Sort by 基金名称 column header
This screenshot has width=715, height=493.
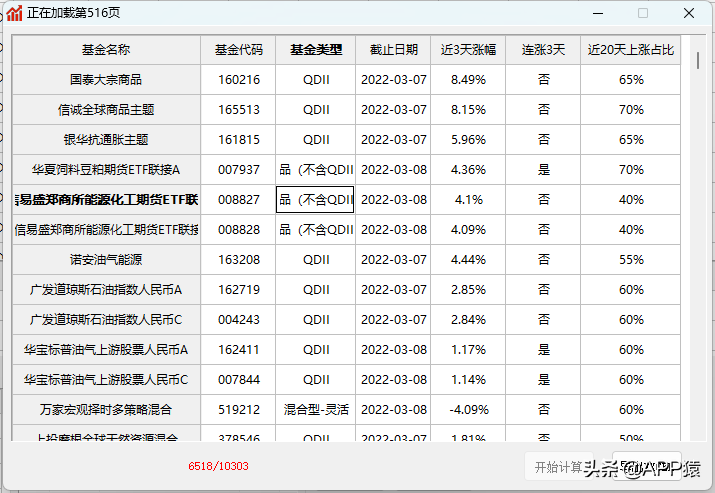click(x=106, y=50)
